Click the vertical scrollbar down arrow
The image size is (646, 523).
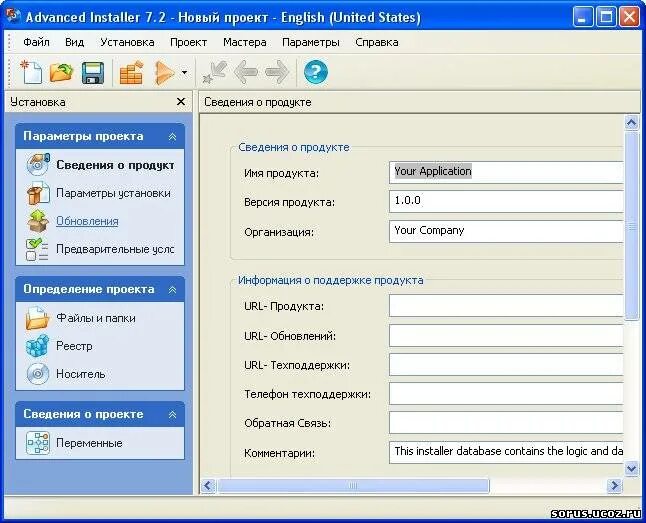[632, 468]
